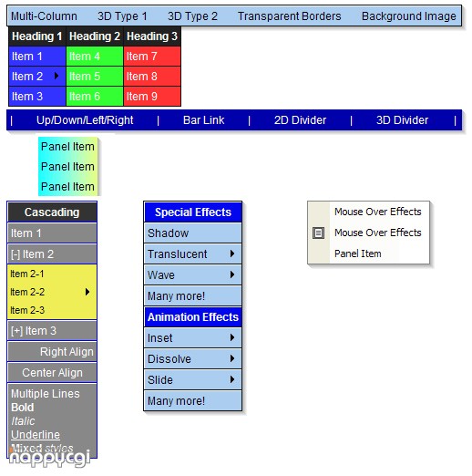Select Item 2-1 in yellow submenu
The width and height of the screenshot is (472, 476).
click(x=52, y=274)
